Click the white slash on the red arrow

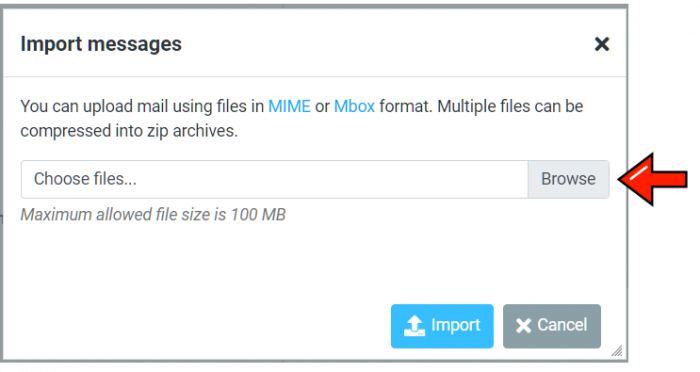point(638,172)
